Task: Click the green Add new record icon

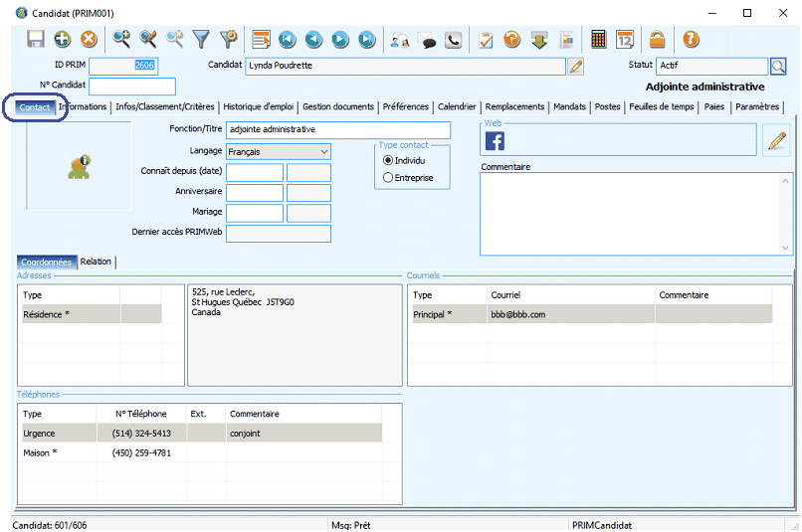Action: [62, 40]
